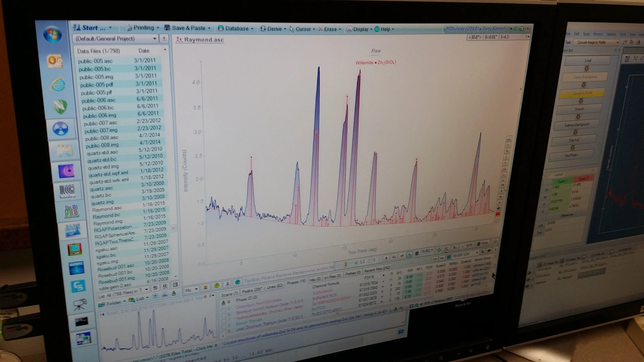The image size is (644, 362).
Task: Open the Printing menu
Action: (142, 28)
